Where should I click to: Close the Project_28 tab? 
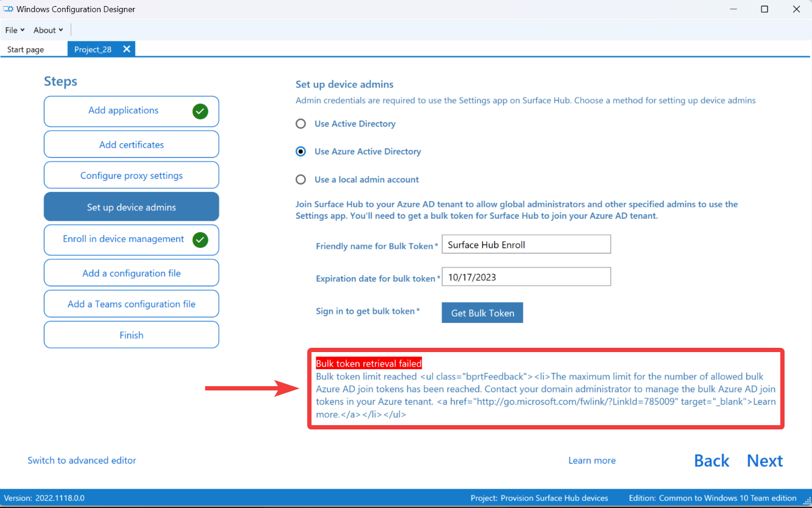click(x=127, y=49)
